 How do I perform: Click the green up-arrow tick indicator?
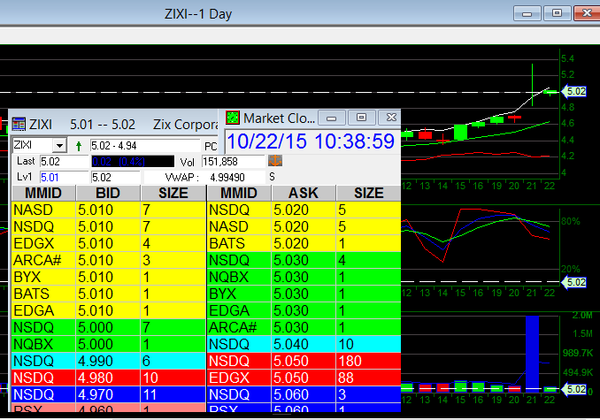click(x=78, y=146)
